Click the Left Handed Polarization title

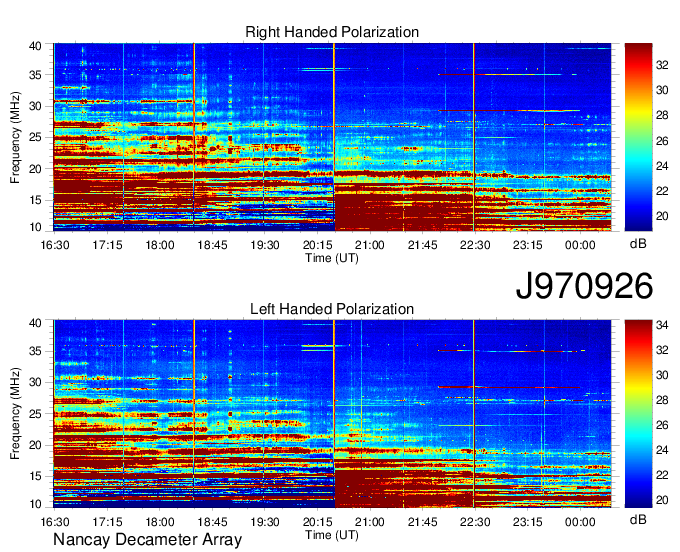[332, 309]
